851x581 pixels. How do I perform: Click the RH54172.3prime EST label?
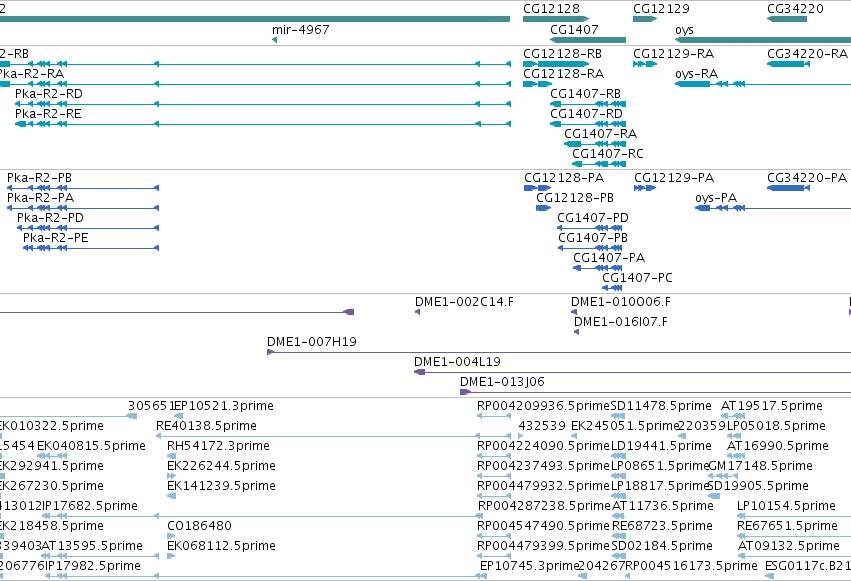point(218,446)
